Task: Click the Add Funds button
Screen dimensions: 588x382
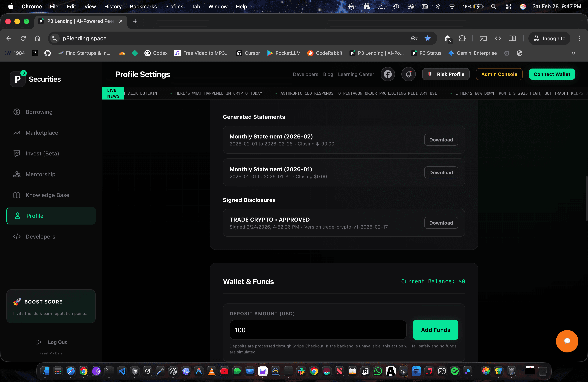Action: [435, 330]
